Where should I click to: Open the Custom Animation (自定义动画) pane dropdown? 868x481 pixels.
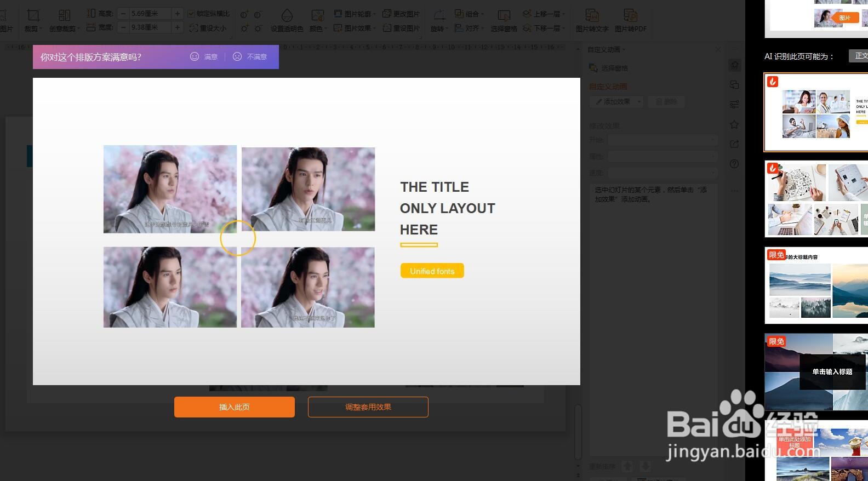click(607, 49)
